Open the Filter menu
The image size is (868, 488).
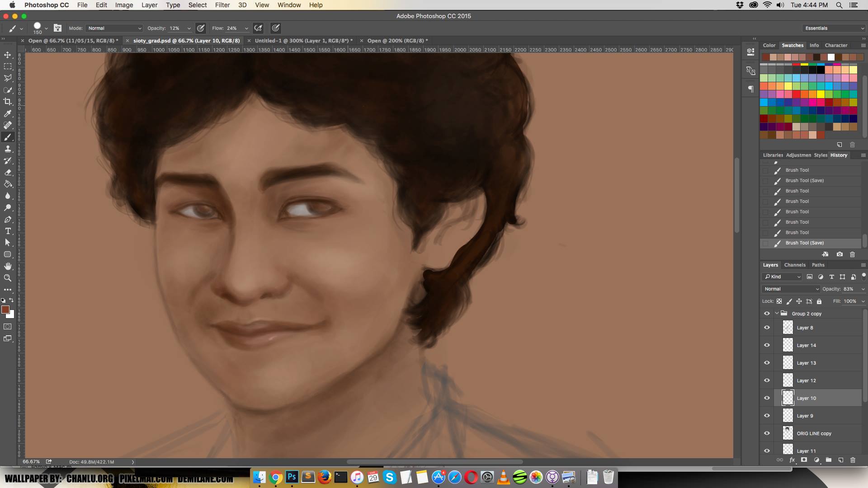[x=222, y=5]
